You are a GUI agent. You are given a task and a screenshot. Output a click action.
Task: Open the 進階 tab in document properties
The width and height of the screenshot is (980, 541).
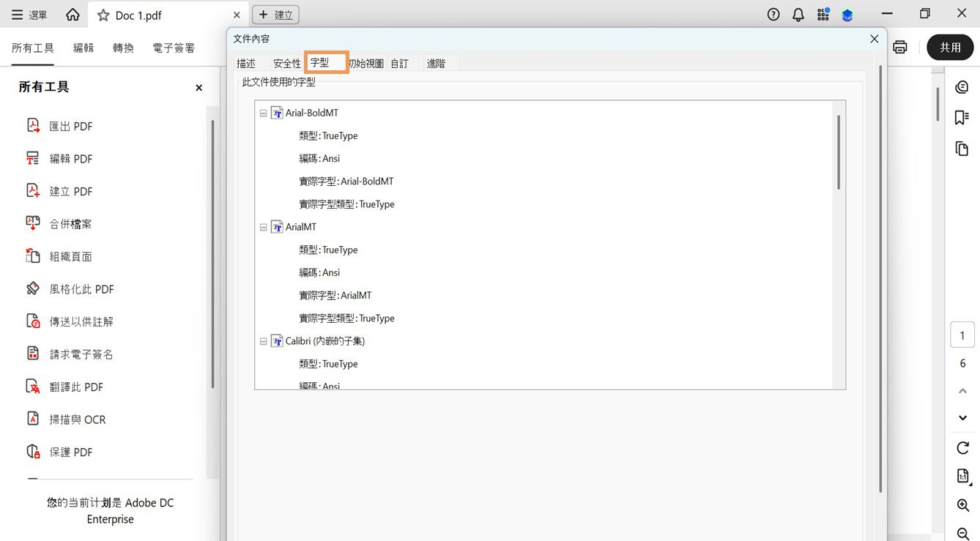click(435, 63)
